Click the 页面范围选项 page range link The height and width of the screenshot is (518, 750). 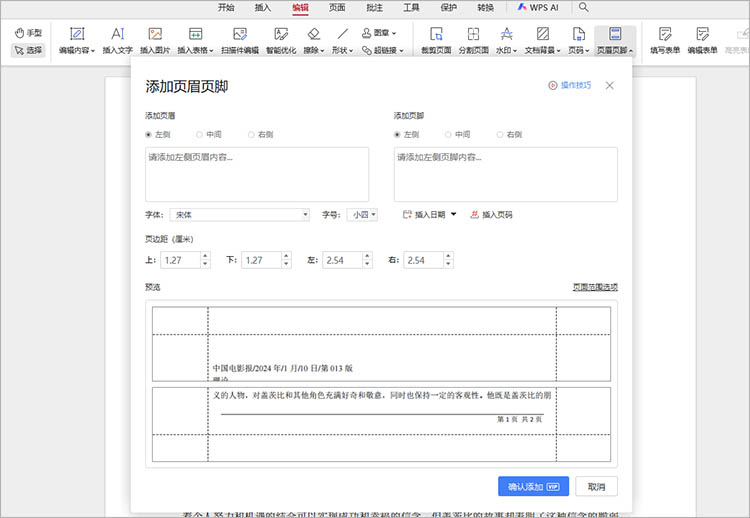594,287
